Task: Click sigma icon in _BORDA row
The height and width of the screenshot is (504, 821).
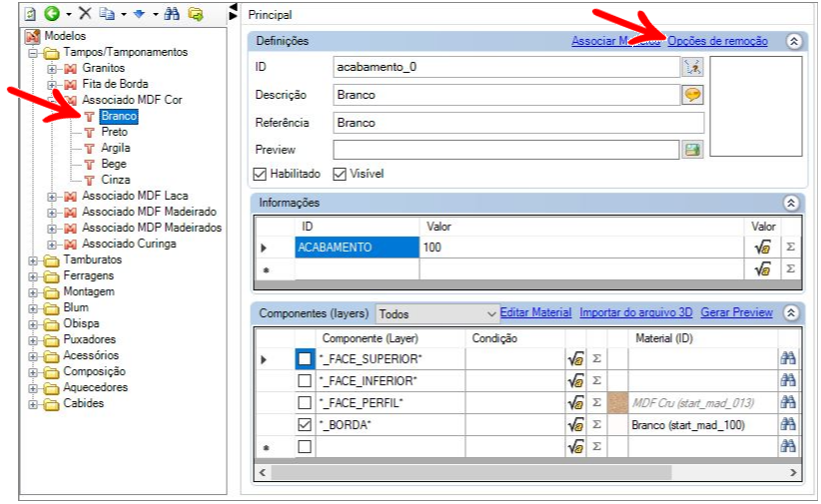Action: (596, 425)
